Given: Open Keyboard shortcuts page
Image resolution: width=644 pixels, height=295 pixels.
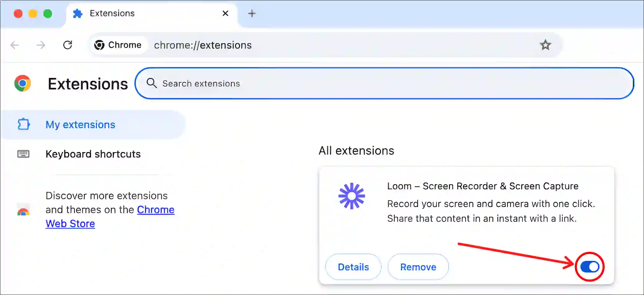Looking at the screenshot, I should (x=93, y=154).
